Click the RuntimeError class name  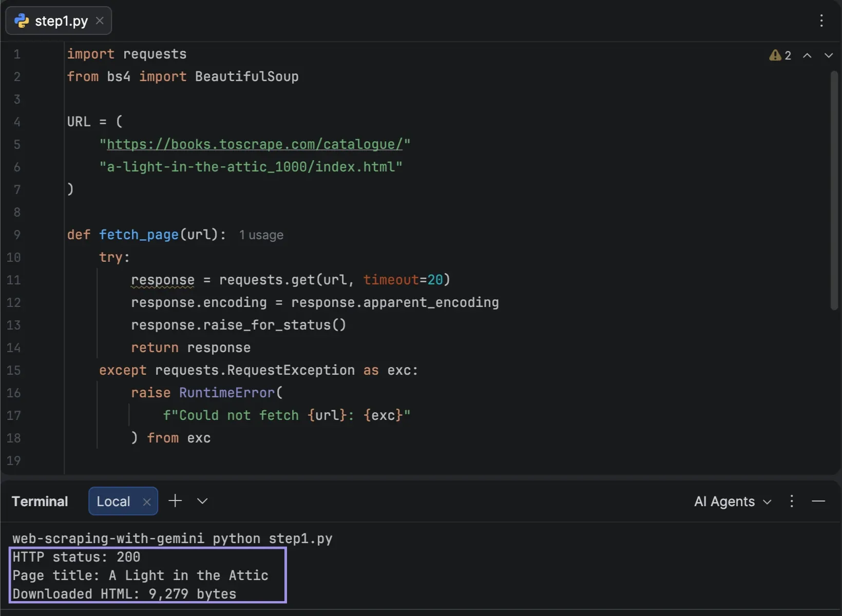(x=227, y=393)
